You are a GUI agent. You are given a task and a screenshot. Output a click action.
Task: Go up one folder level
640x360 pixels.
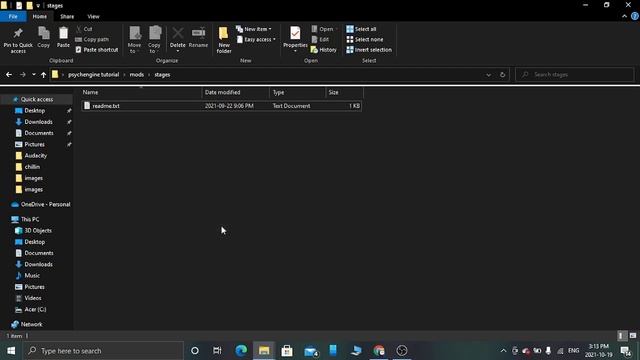[x=43, y=75]
